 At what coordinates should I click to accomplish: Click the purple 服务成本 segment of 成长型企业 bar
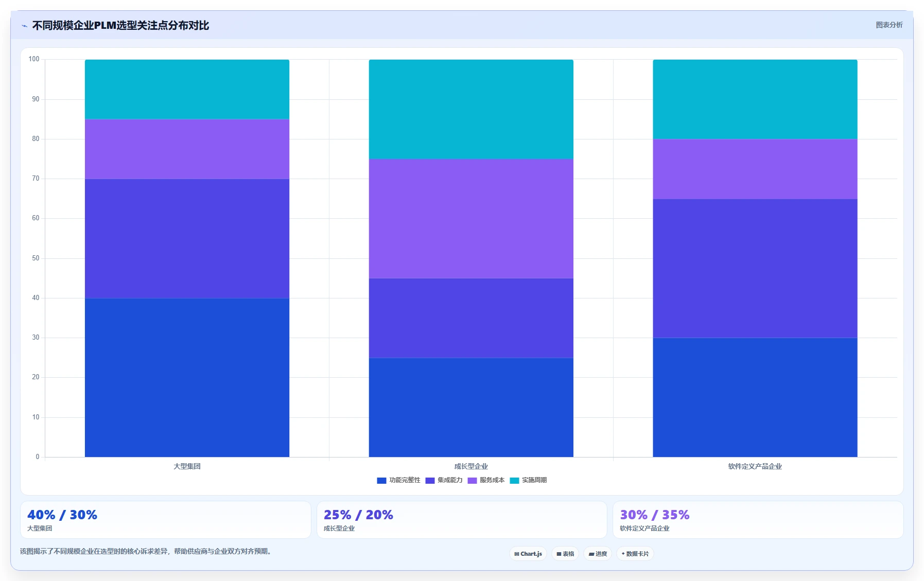[471, 219]
